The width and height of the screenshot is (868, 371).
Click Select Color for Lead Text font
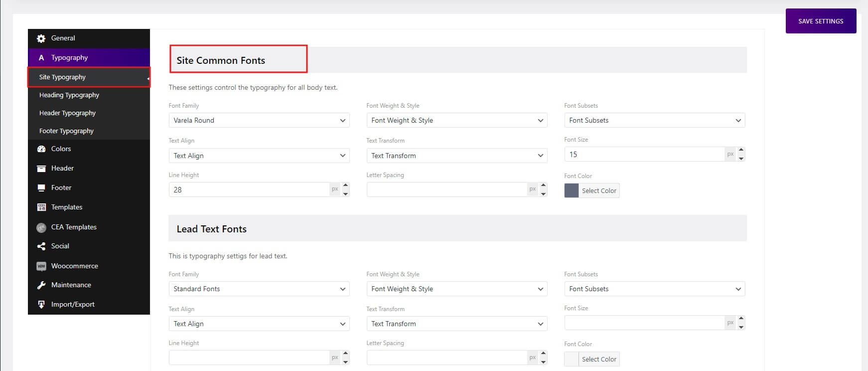(598, 359)
